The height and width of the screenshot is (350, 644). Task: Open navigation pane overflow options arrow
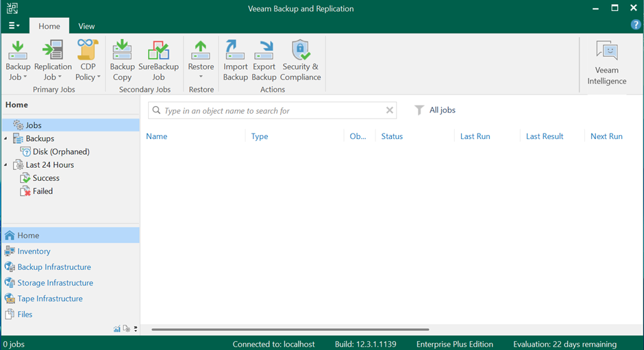136,329
